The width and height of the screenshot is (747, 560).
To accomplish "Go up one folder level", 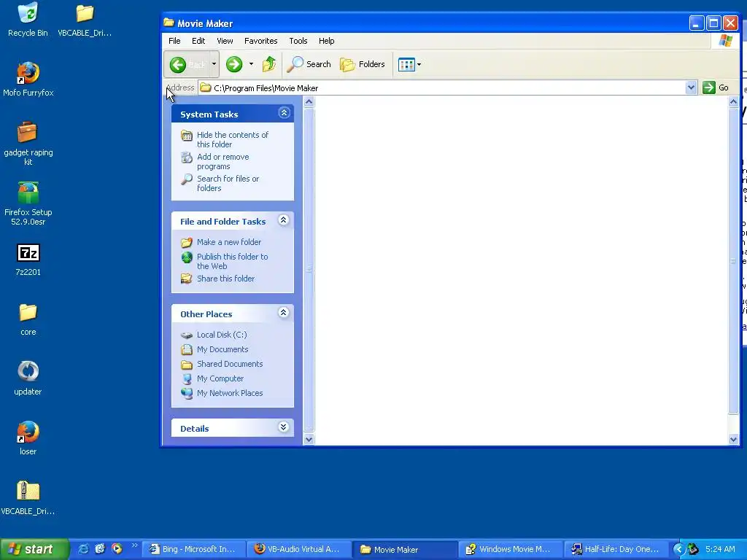I will (x=269, y=64).
